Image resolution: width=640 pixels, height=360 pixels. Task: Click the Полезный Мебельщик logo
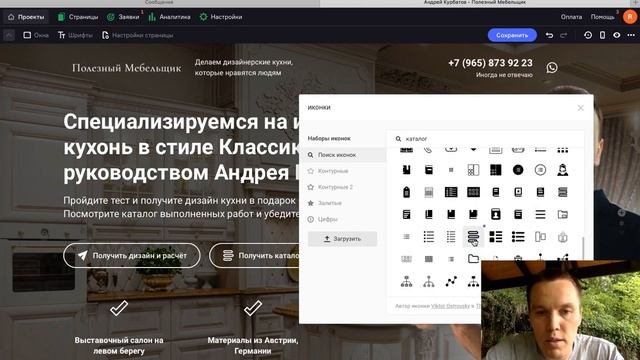click(x=127, y=68)
